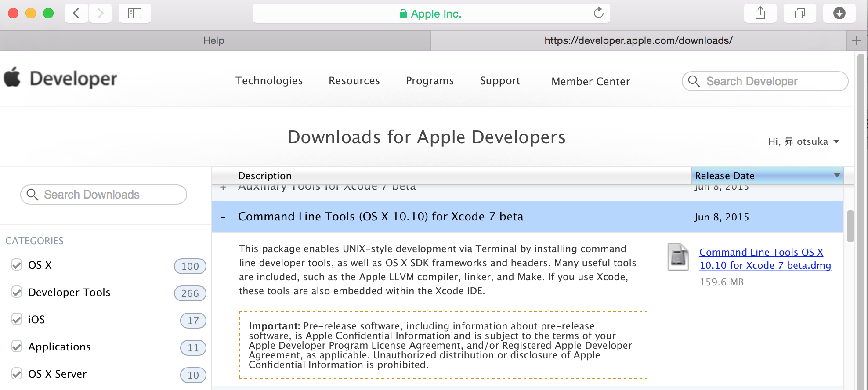The image size is (868, 390).
Task: Download Command Line Tools OS X 10.10 dmg
Action: point(765,259)
